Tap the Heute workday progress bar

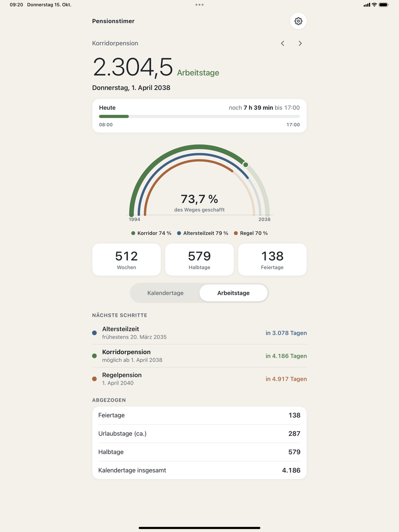pyautogui.click(x=199, y=116)
